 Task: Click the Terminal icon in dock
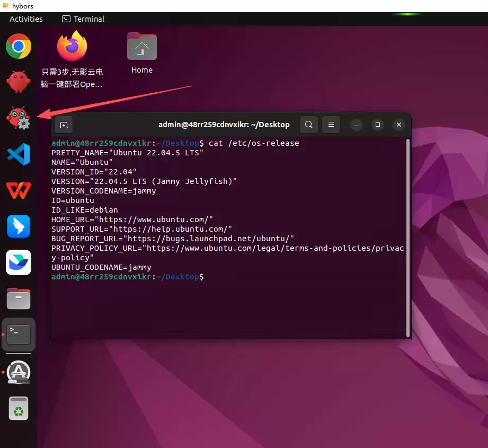click(x=19, y=335)
